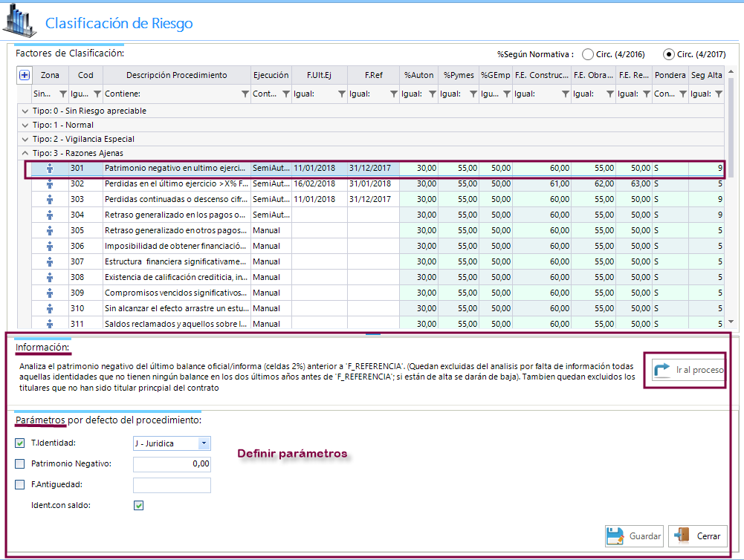Image resolution: width=744 pixels, height=560 pixels.
Task: Click the 61,00 F.E. Construc cell
Action: 541,184
